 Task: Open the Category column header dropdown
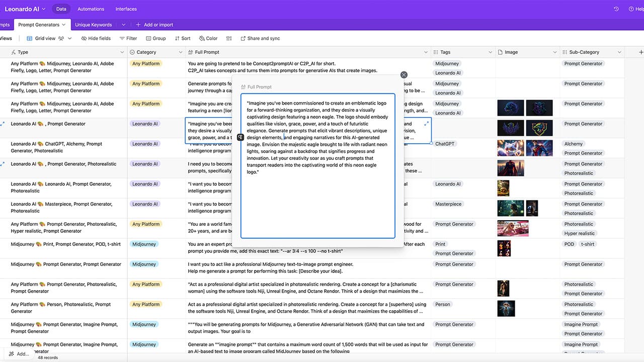[x=181, y=52]
